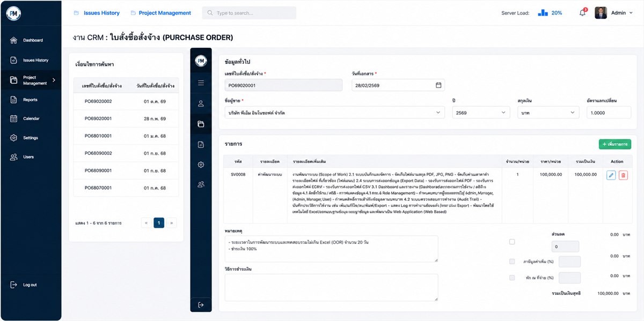Click the Project Management folder icon in sidebar
Screen dimensions: 644x321
[x=14, y=80]
